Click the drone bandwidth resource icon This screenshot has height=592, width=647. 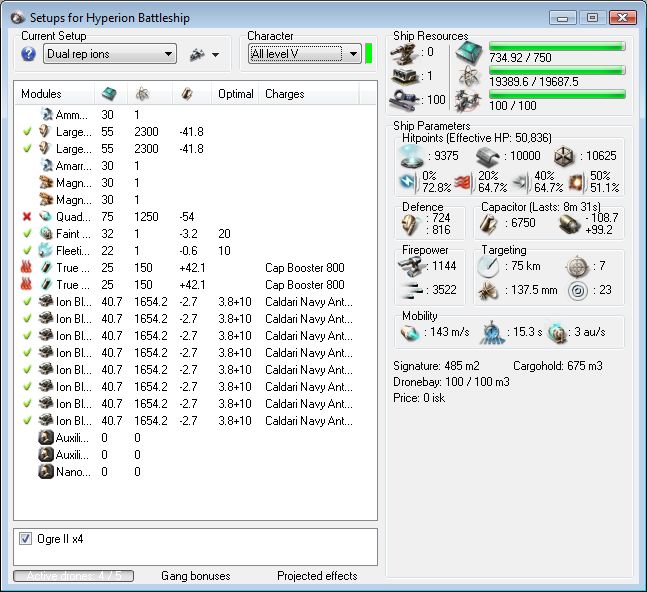[468, 100]
